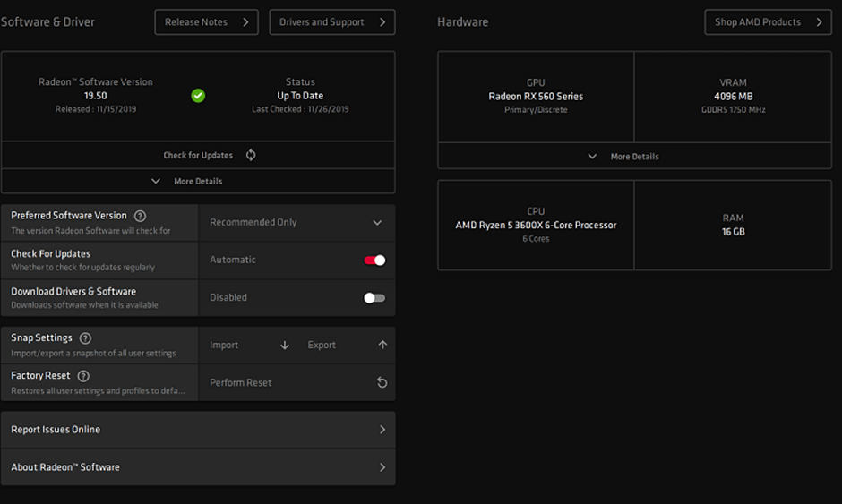Click the green up-to-date checkmark icon
Screen dimensions: 842x504
pos(198,96)
